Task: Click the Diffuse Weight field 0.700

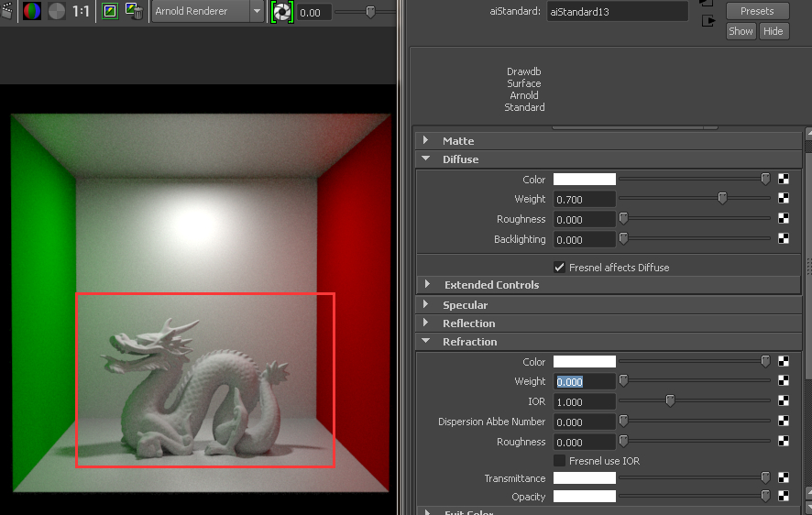Action: 584,199
